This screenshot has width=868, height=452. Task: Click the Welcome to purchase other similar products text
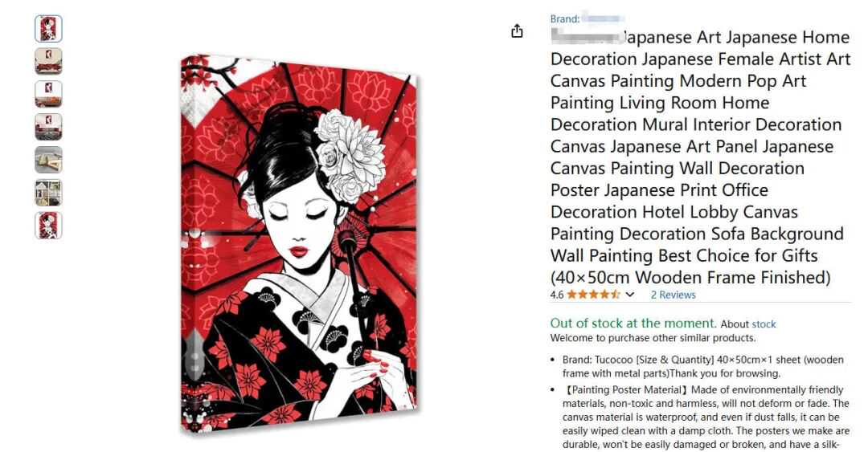[653, 338]
